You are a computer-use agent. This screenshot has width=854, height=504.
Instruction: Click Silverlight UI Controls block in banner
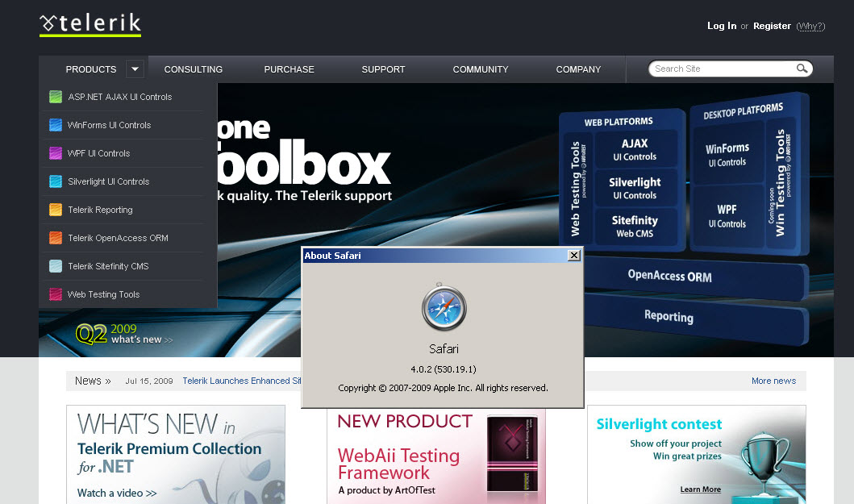(x=635, y=189)
